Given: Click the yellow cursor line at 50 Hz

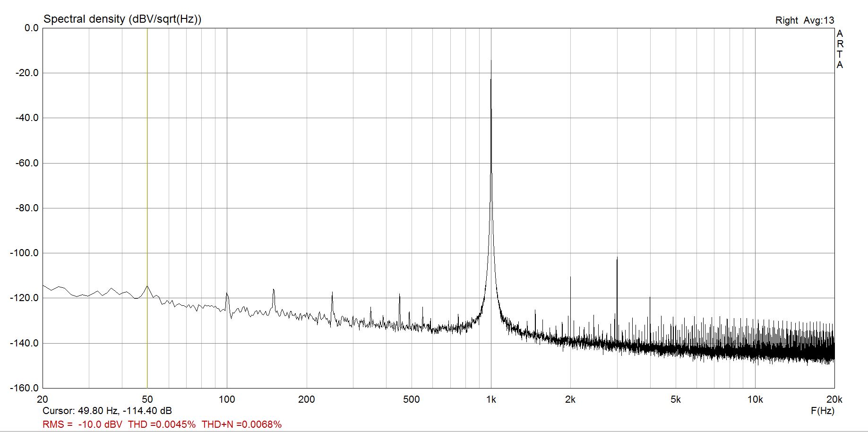Looking at the screenshot, I should coord(147,208).
